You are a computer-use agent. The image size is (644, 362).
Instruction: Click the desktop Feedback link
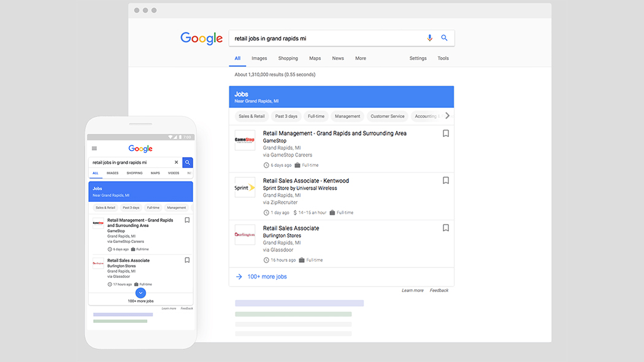(439, 290)
